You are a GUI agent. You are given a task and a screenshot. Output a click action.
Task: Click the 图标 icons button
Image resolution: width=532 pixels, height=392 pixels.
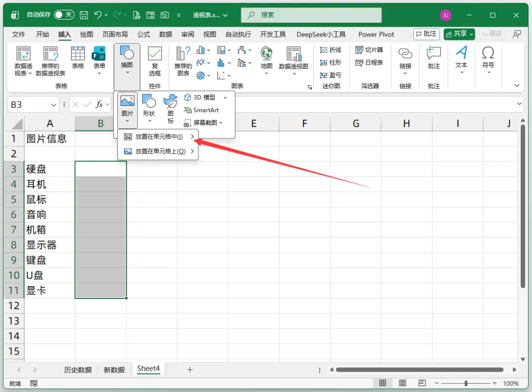point(170,109)
